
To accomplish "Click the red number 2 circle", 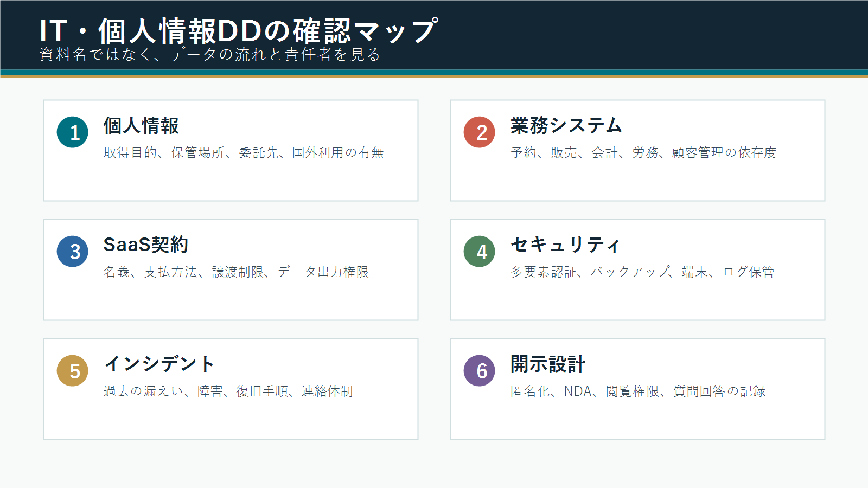I will point(480,132).
